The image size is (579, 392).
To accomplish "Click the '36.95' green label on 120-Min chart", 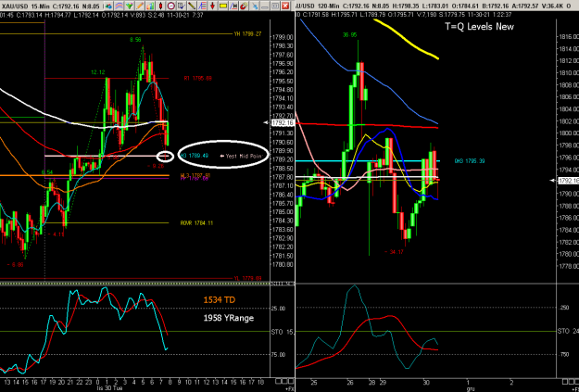I will tap(349, 34).
